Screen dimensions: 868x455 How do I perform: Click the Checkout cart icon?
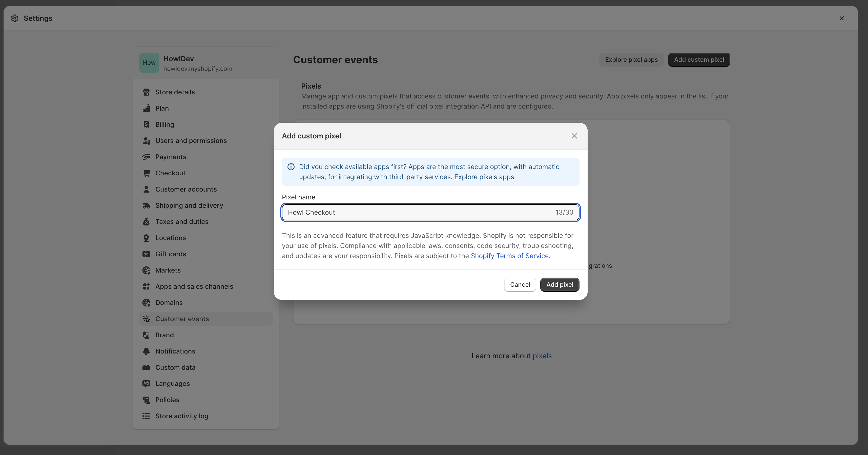146,173
